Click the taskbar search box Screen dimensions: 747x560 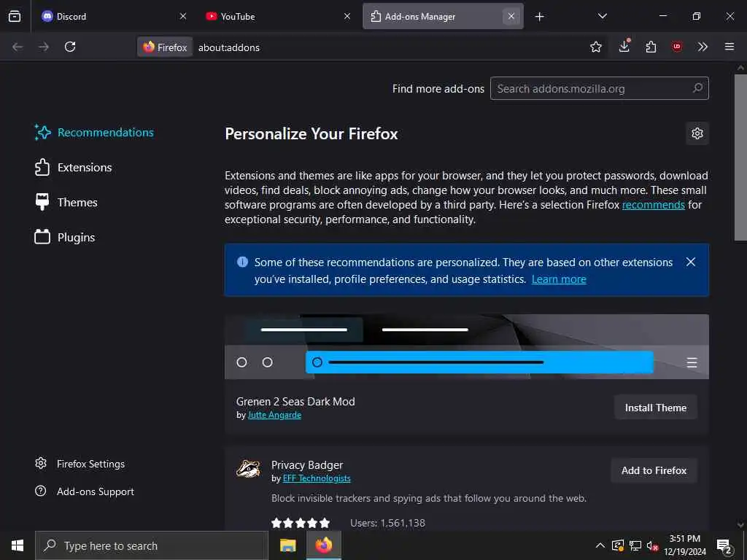pos(152,545)
